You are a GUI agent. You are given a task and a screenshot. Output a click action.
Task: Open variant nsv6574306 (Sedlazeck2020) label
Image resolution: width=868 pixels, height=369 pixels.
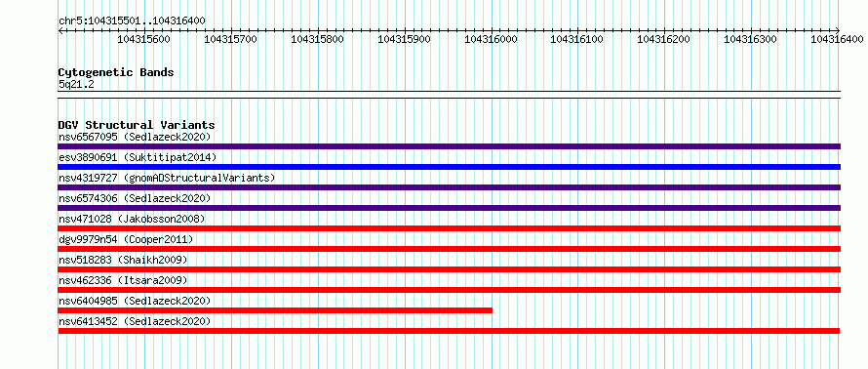[135, 198]
